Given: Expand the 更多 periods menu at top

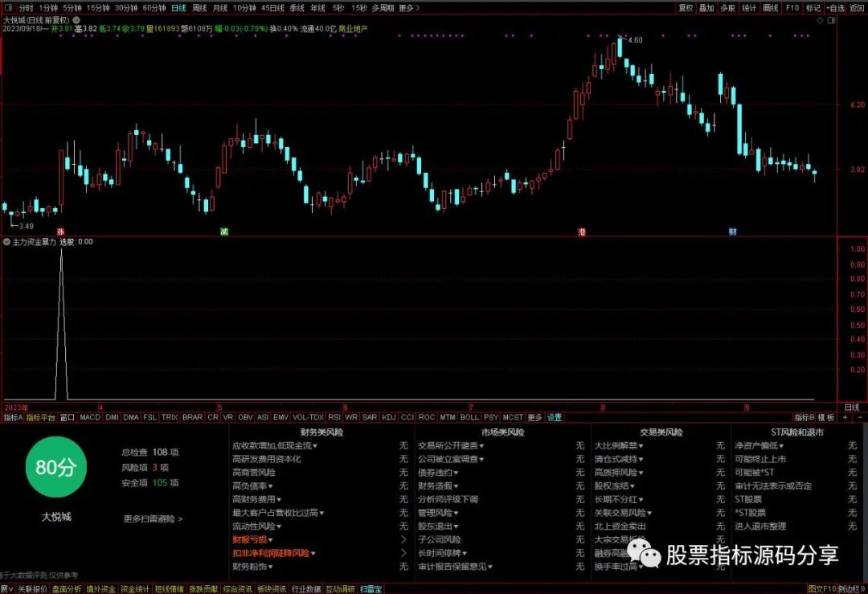Looking at the screenshot, I should click(409, 8).
